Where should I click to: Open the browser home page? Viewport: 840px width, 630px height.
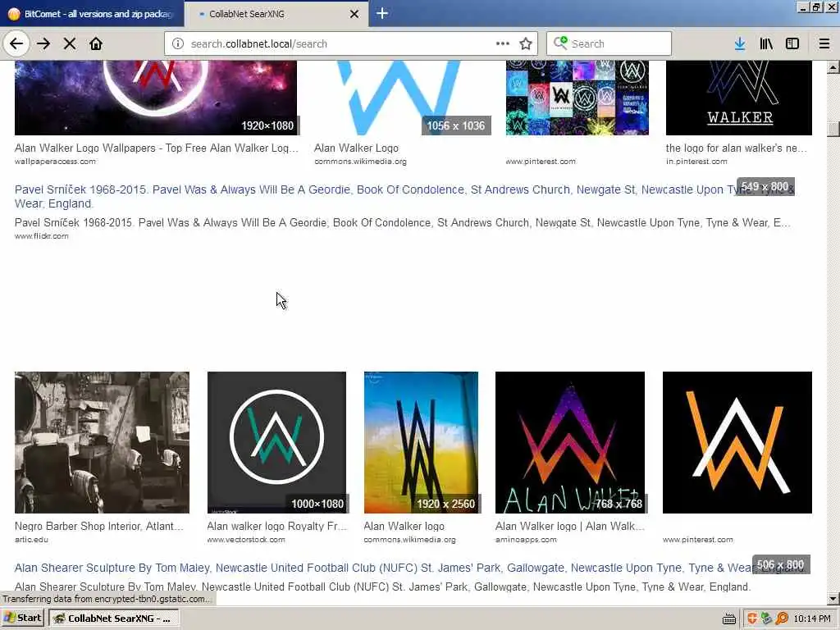point(96,44)
